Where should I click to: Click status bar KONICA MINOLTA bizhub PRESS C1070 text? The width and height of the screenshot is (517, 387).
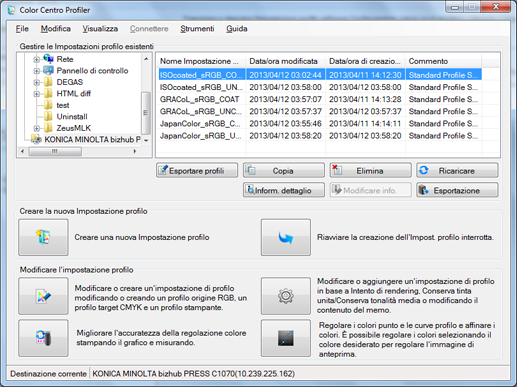tap(193, 374)
